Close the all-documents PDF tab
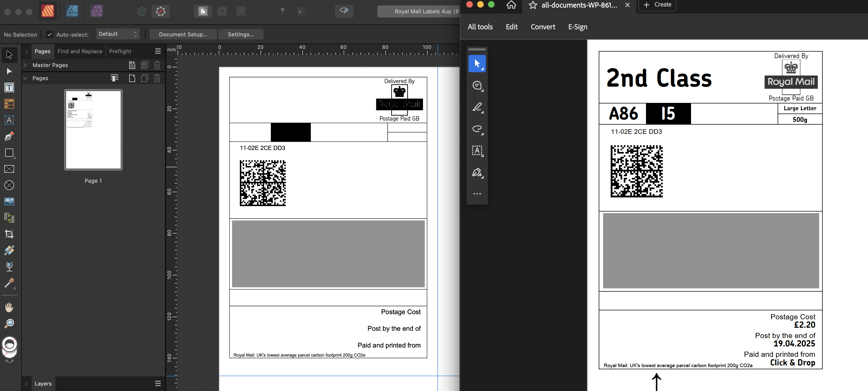This screenshot has width=868, height=391. [x=627, y=5]
